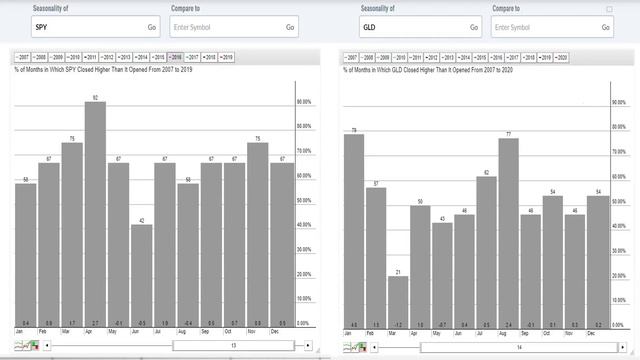The image size is (640, 360).
Task: Click right arrow of SPY chart's year slider
Action: click(x=308, y=346)
